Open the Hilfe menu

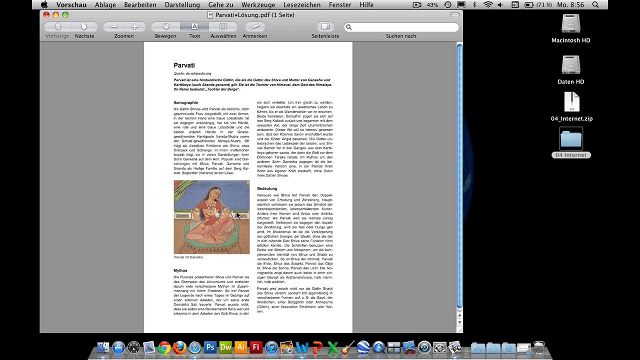pyautogui.click(x=366, y=5)
